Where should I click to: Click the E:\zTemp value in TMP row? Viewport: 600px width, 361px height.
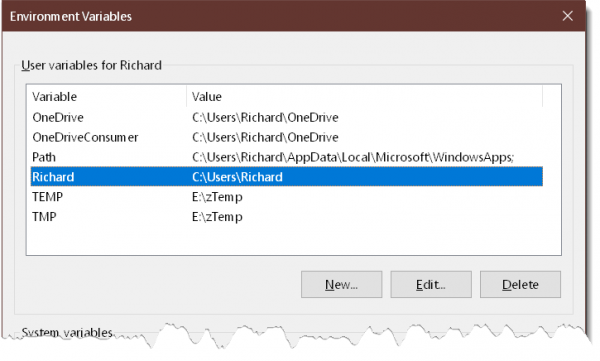point(217,217)
